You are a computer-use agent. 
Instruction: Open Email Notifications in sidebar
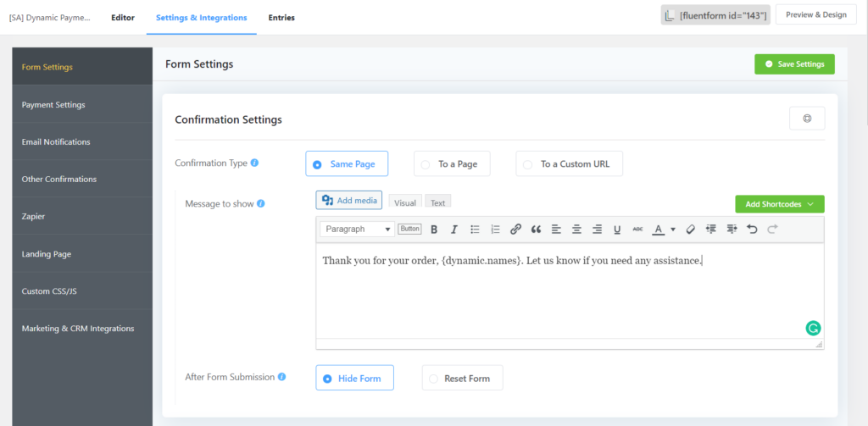click(82, 141)
